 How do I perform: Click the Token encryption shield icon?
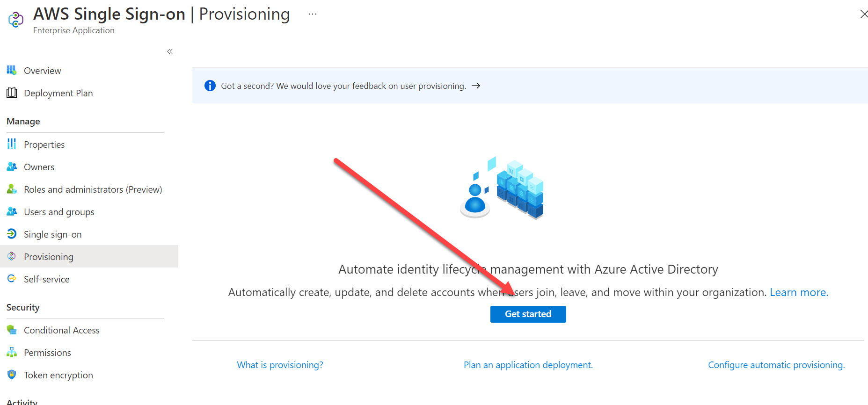[12, 375]
